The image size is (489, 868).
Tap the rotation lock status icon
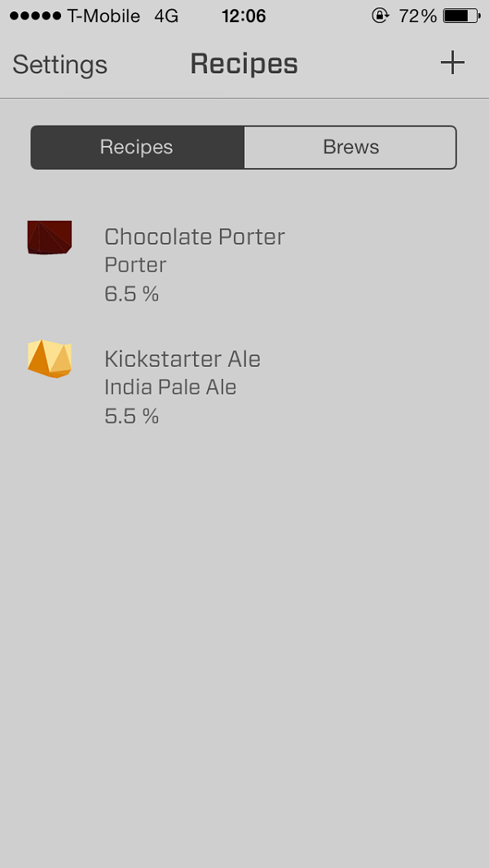click(380, 15)
